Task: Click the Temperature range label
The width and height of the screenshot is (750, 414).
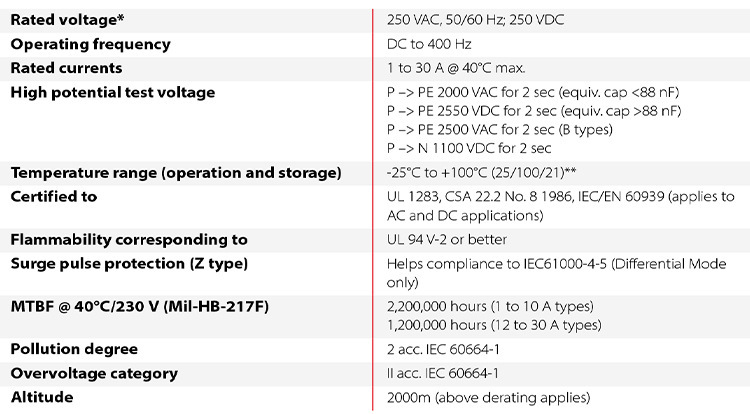Action: (x=176, y=173)
